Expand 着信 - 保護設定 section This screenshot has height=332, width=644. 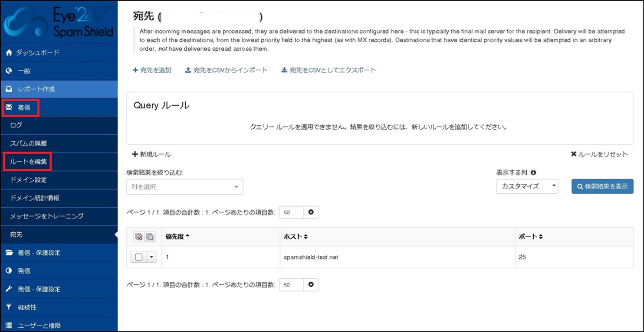(59, 253)
